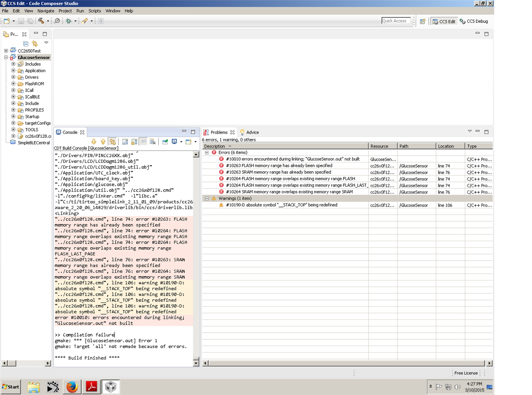Clear the console output
The height and width of the screenshot is (395, 532).
coord(153,142)
